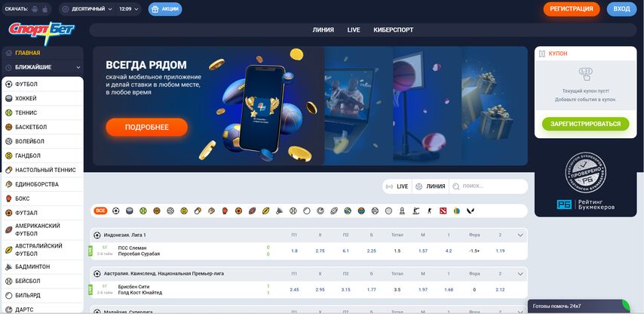This screenshot has width=644, height=314.
Task: Click the Counter-Strike soldier icon filter
Action: click(x=429, y=211)
